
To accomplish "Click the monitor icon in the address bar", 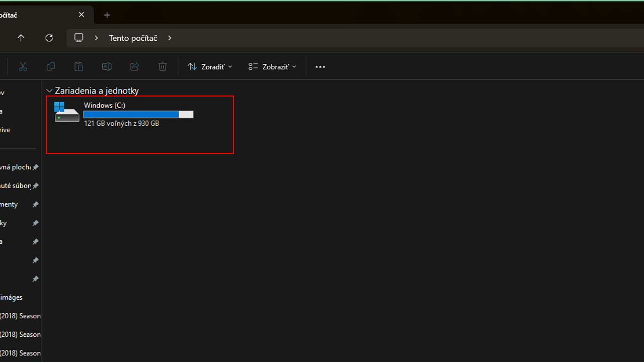I will (x=78, y=38).
